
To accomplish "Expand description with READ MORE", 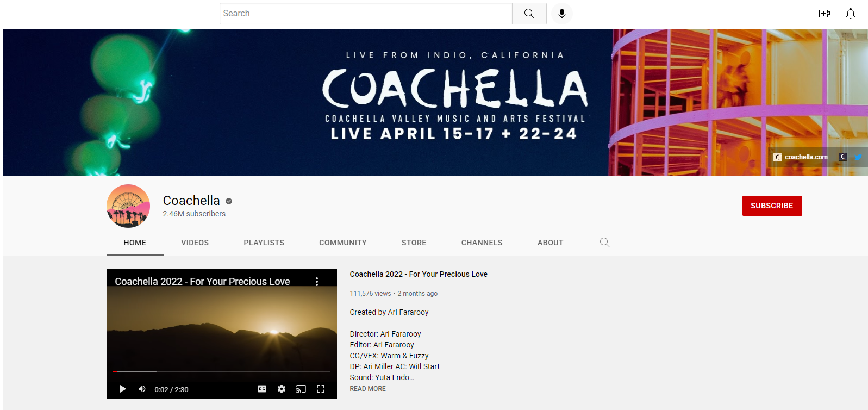I will 367,389.
